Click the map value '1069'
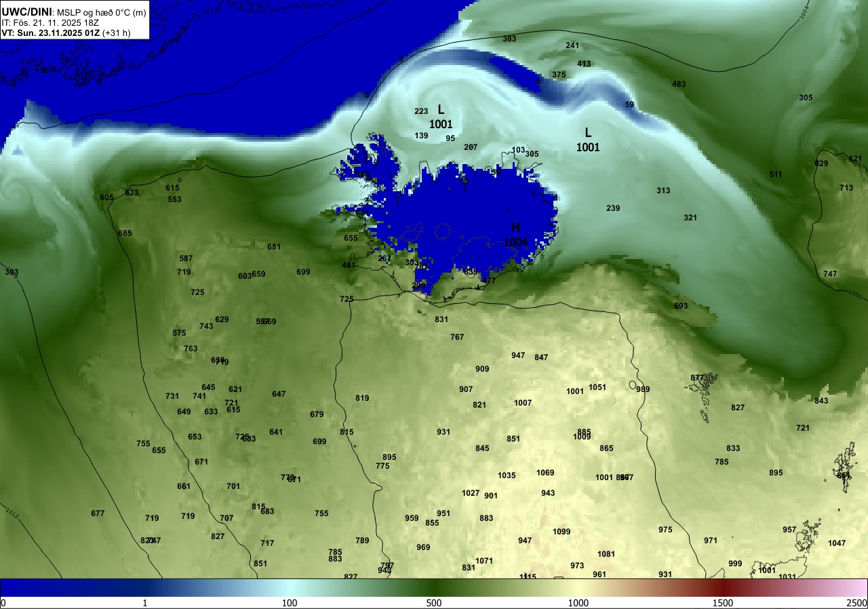This screenshot has height=609, width=868. pos(545,473)
